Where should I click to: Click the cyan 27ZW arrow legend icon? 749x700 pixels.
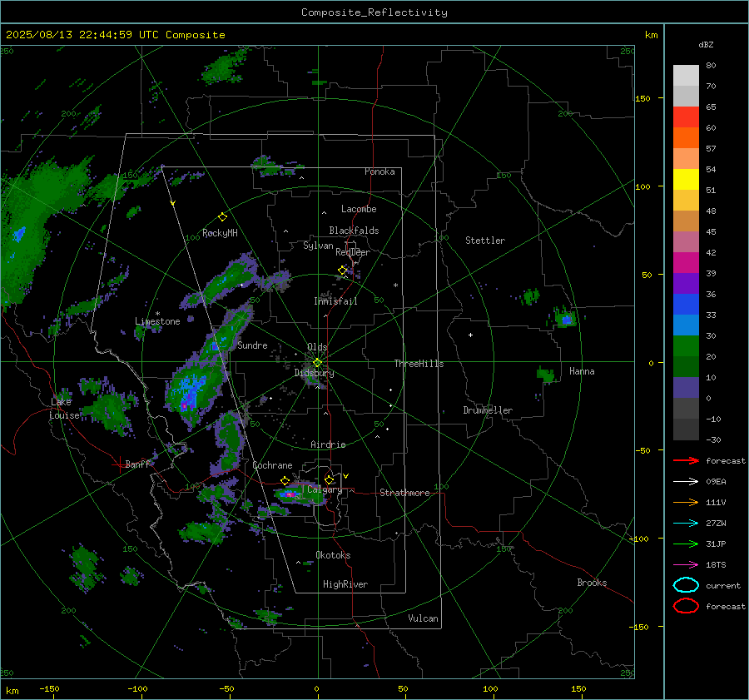pos(686,524)
